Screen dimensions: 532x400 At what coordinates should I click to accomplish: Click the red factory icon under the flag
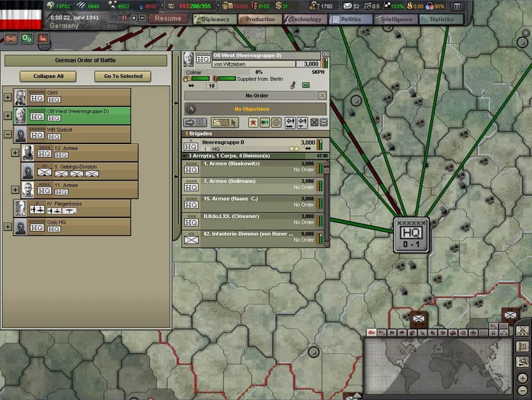[43, 39]
